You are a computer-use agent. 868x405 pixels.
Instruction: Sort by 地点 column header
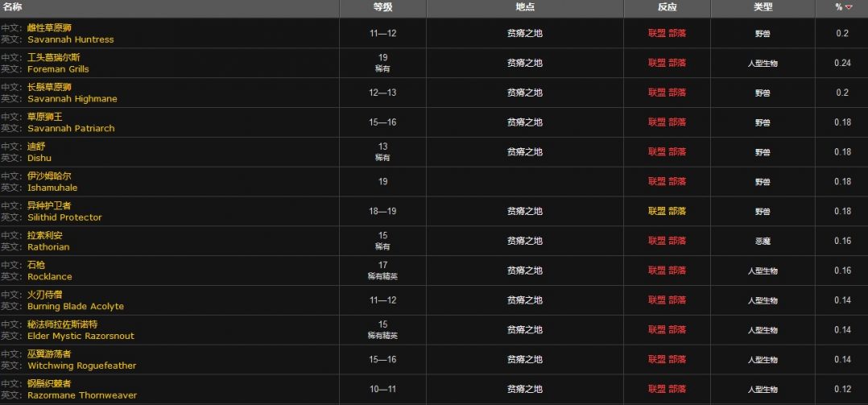pyautogui.click(x=524, y=7)
